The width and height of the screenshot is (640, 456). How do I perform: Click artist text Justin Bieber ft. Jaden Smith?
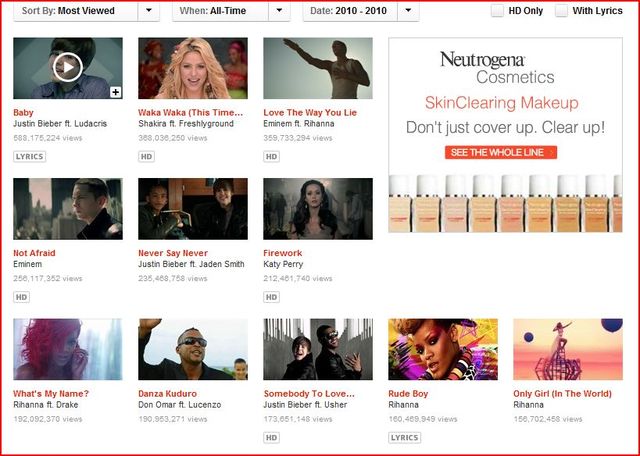[191, 264]
